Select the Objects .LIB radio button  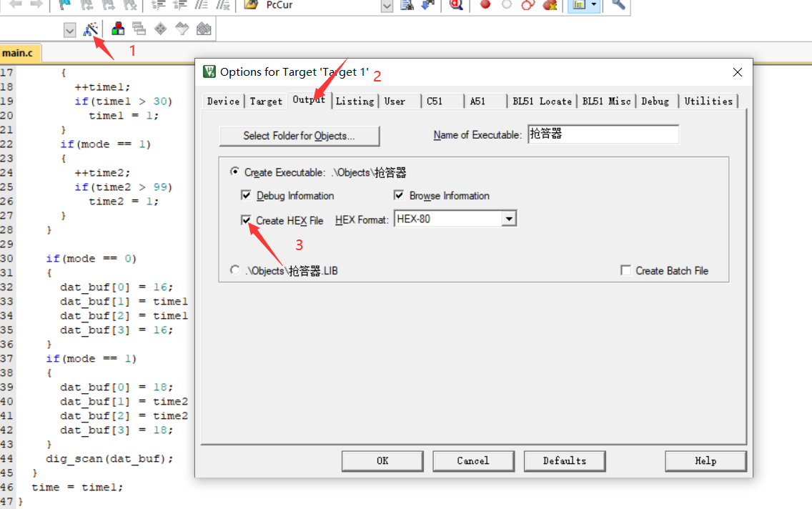(x=235, y=270)
